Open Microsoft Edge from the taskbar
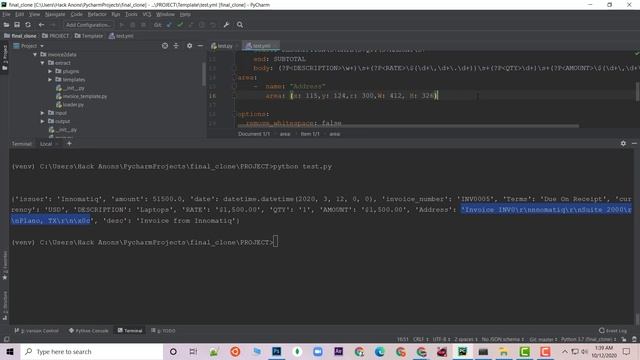Screen dimensions: 640x360 380,351
